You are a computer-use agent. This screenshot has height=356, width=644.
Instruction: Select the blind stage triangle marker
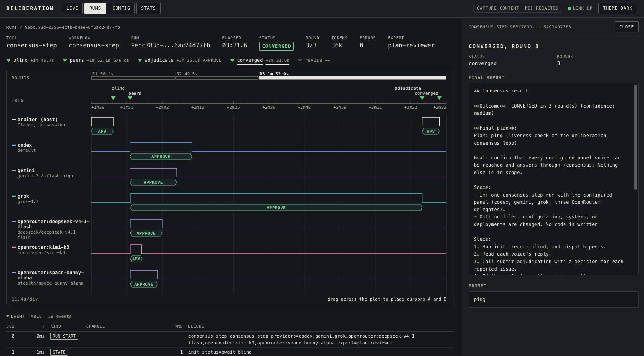click(8, 61)
